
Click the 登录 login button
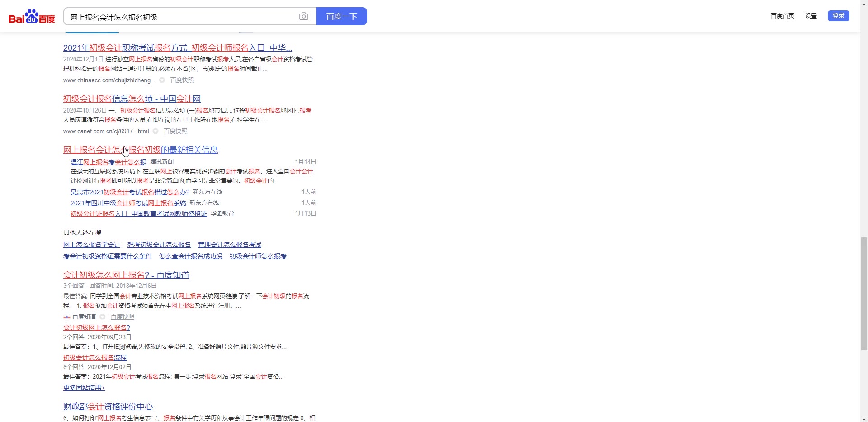tap(839, 16)
